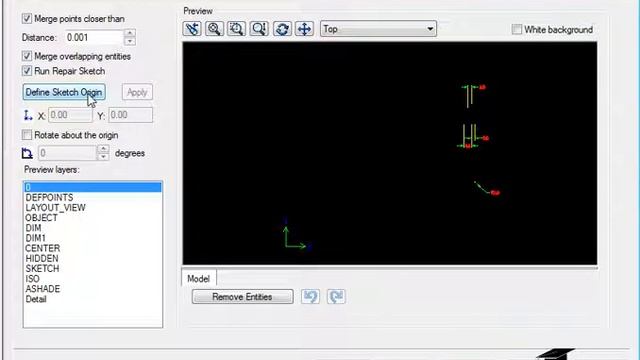Screen dimensions: 640x360
Task: Select layer 0 in Preview layers
Action: [x=93, y=187]
